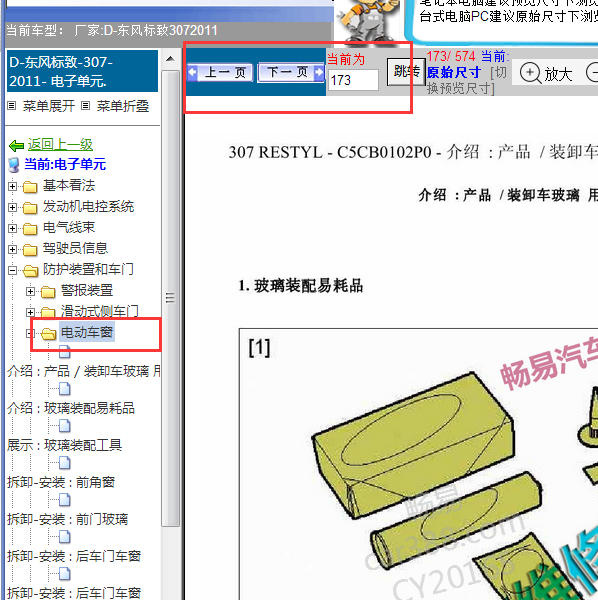Click page icon above 介绍：玻璃装配易耗品
This screenshot has width=598, height=600.
tap(65, 388)
